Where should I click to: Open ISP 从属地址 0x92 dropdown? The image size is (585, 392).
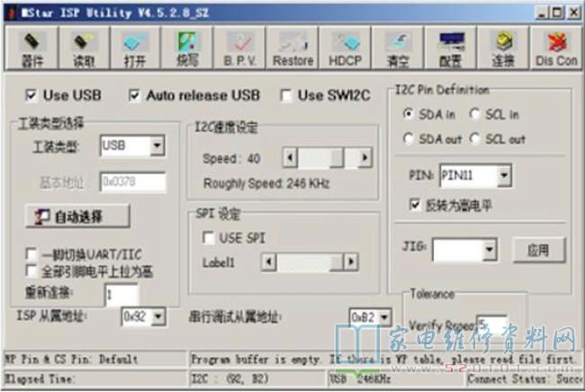[158, 316]
